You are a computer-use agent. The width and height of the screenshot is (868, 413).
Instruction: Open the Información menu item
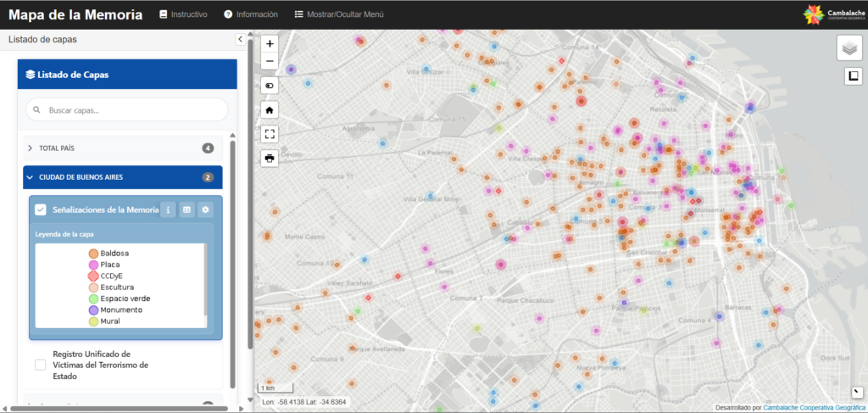250,14
